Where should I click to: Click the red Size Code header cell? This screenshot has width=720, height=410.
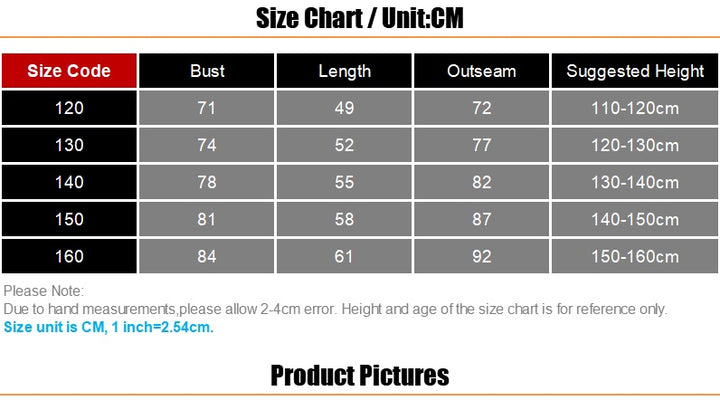69,71
